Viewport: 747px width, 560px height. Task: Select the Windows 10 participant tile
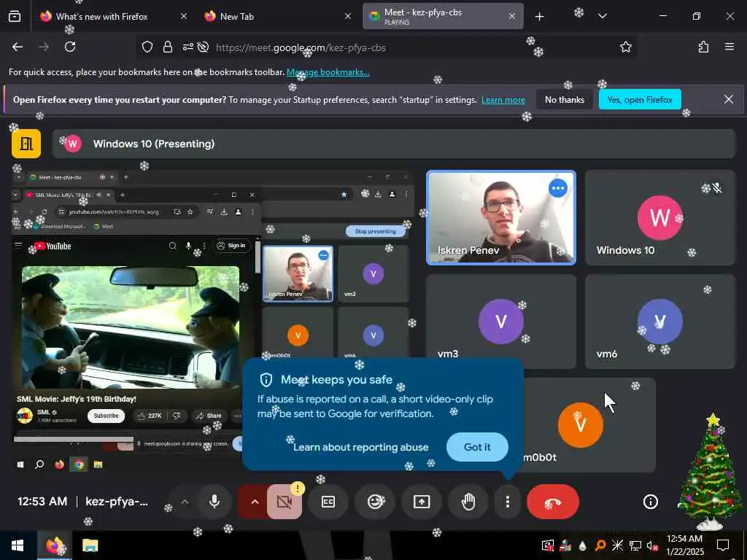click(x=659, y=217)
